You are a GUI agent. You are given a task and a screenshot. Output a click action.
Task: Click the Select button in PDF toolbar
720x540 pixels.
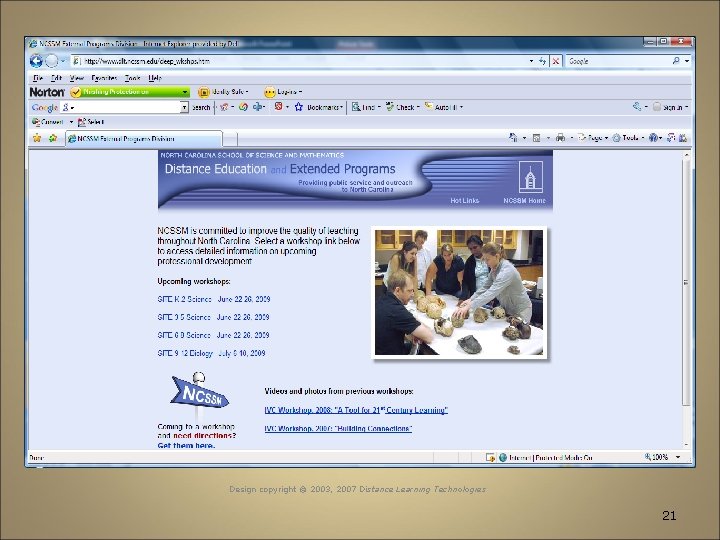pyautogui.click(x=91, y=122)
